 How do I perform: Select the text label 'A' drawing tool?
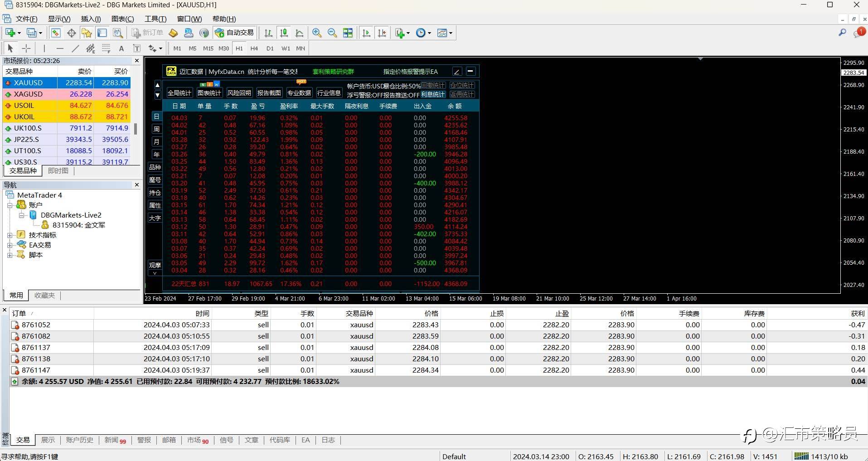pos(121,49)
